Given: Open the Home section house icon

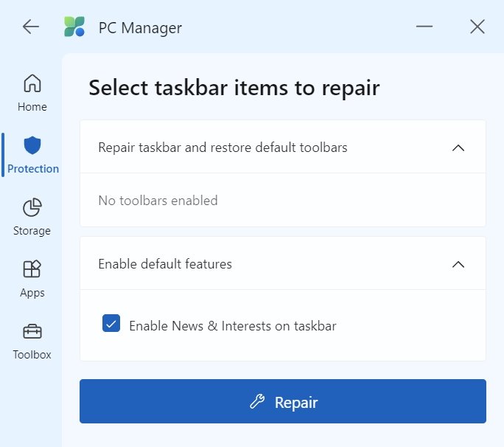Looking at the screenshot, I should pos(32,83).
